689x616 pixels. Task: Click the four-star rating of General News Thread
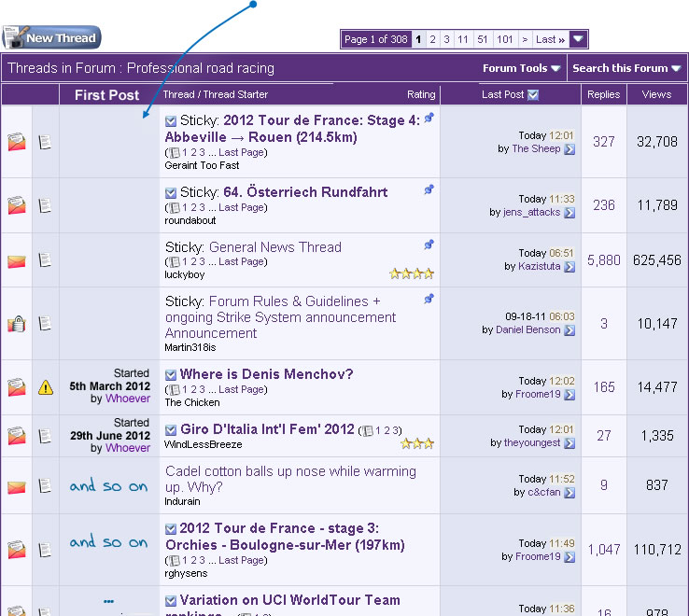412,273
